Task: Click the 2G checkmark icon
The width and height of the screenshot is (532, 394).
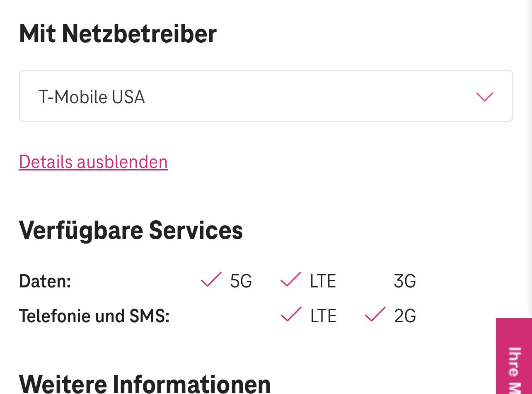Action: click(375, 315)
